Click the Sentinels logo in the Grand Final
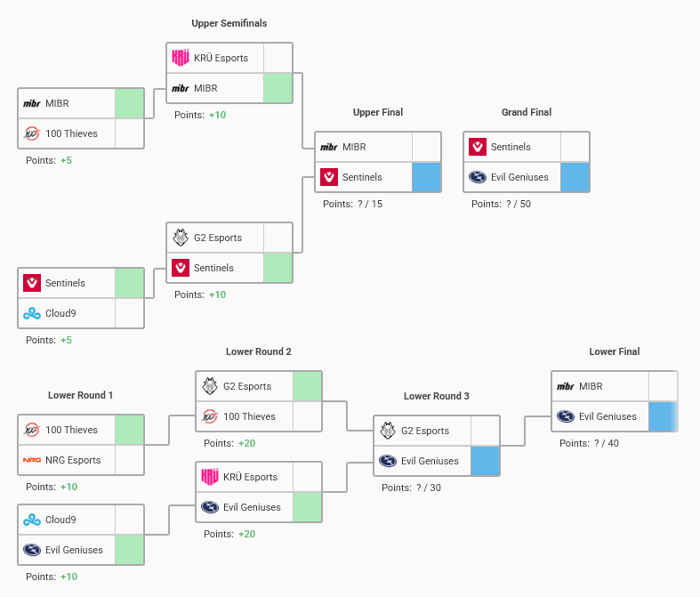The width and height of the screenshot is (700, 597). pyautogui.click(x=478, y=148)
